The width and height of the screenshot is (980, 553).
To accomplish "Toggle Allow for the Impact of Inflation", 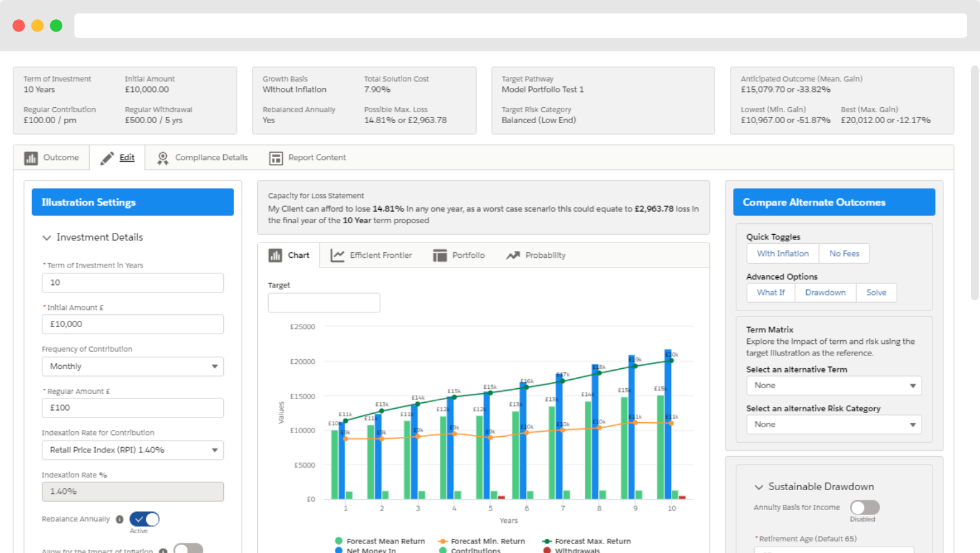I will (188, 549).
